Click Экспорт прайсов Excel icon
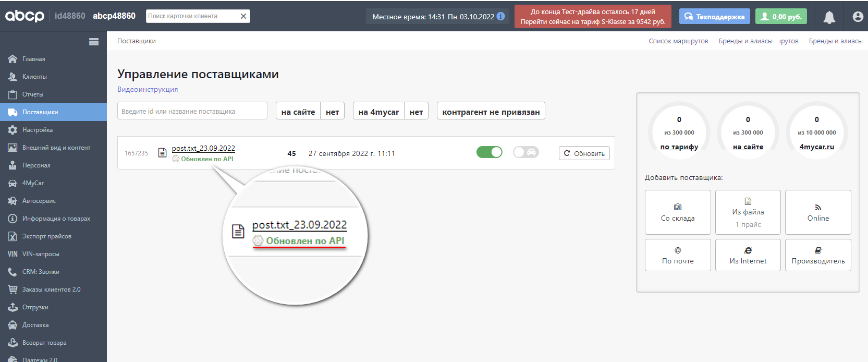This screenshot has width=868, height=362. [13, 236]
